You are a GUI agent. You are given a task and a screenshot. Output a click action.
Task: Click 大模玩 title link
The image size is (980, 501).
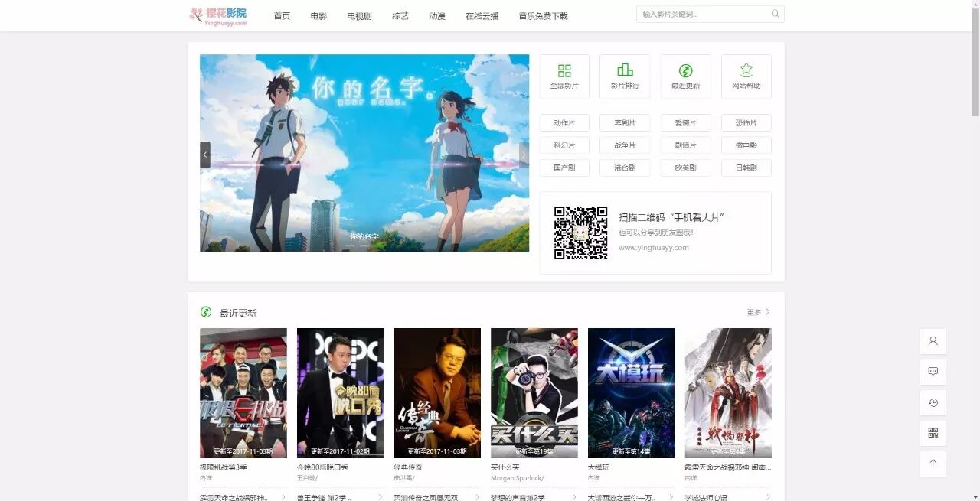coord(599,467)
